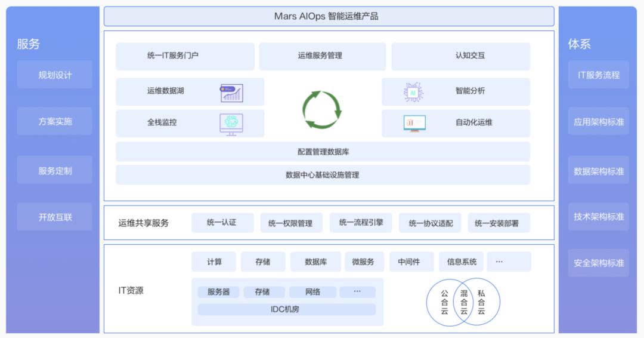Click the 运维数据湖 label
The image size is (644, 338).
[x=166, y=91]
